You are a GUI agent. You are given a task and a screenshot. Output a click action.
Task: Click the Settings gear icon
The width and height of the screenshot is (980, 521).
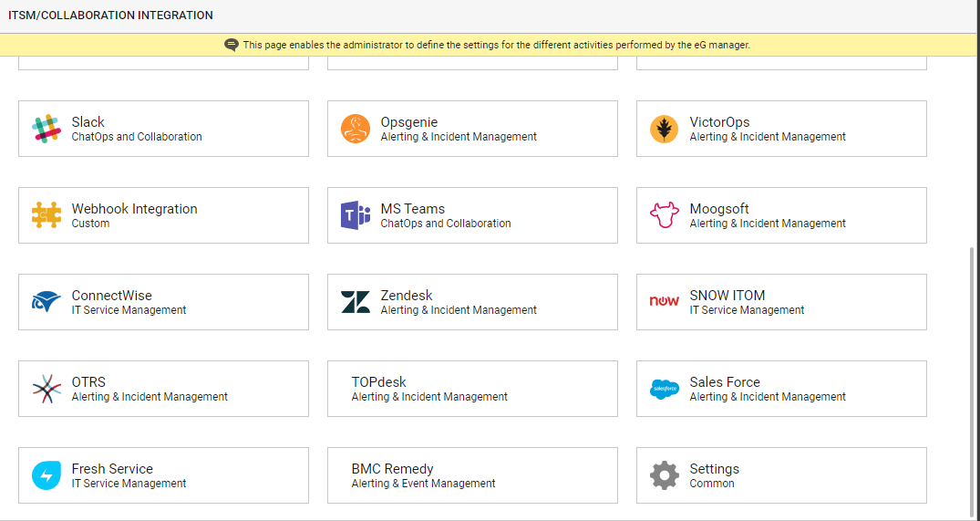(x=665, y=475)
